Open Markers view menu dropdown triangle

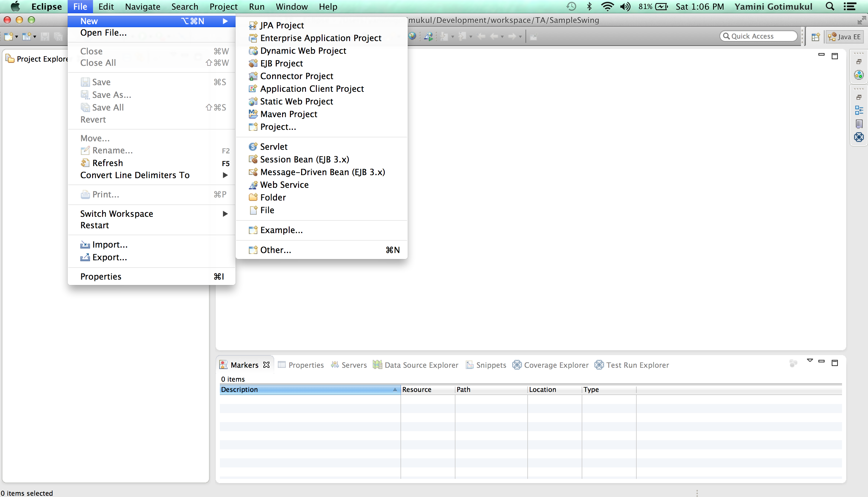(x=810, y=361)
